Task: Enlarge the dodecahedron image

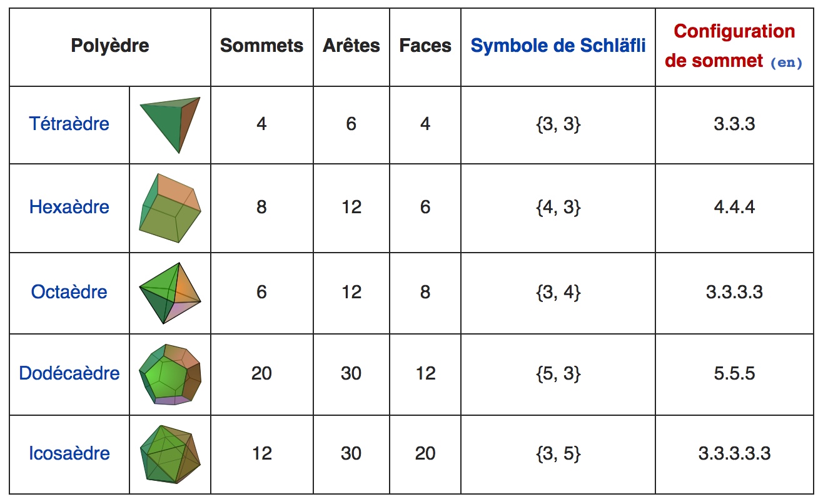Action: click(170, 374)
